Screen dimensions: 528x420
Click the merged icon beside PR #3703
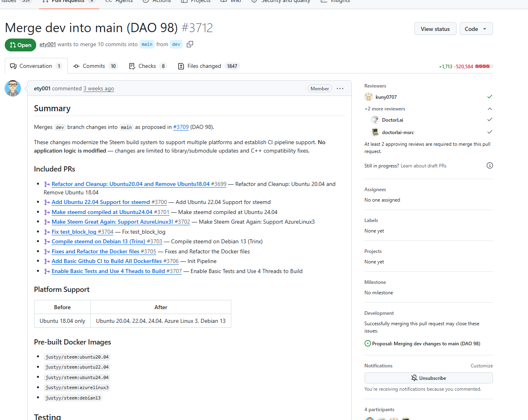(47, 242)
